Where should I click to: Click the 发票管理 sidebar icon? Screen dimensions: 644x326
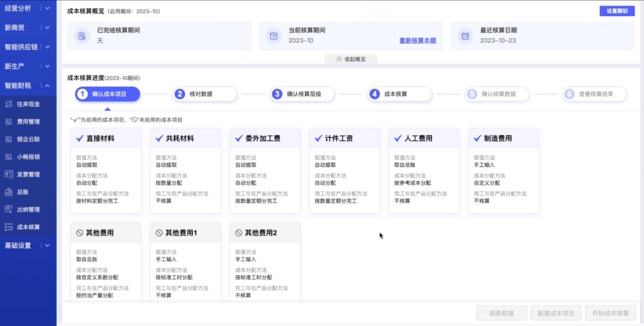[x=8, y=174]
